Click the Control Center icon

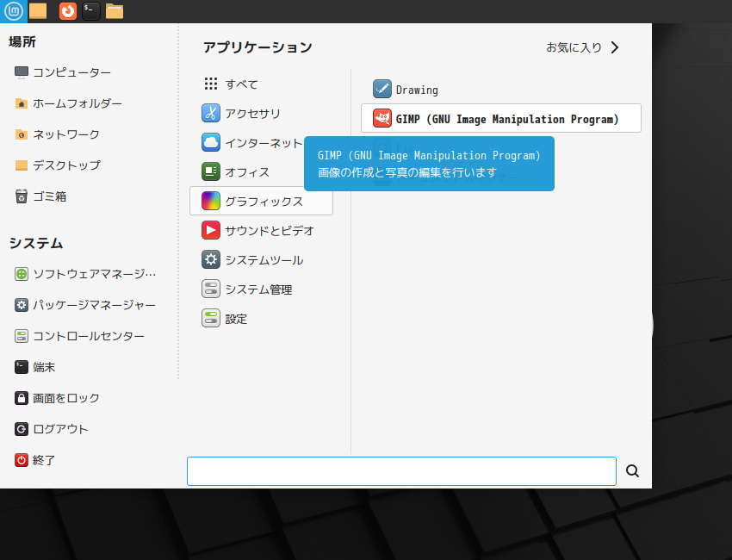[x=21, y=336]
